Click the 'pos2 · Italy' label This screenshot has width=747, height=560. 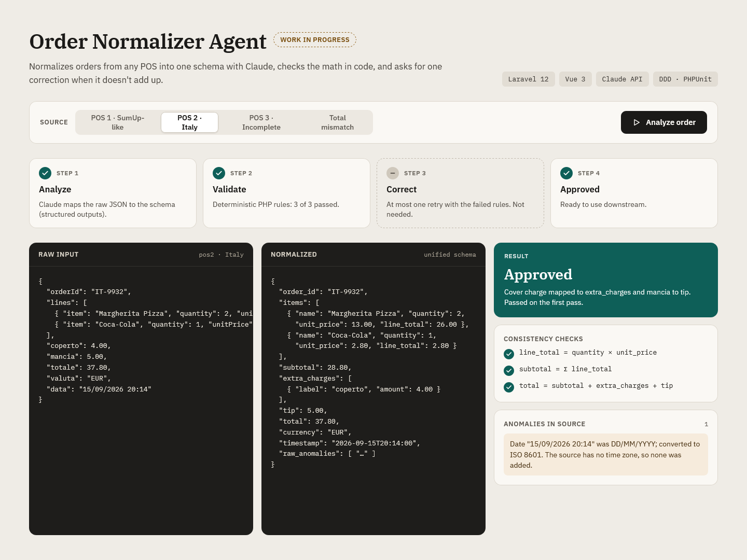click(x=221, y=255)
